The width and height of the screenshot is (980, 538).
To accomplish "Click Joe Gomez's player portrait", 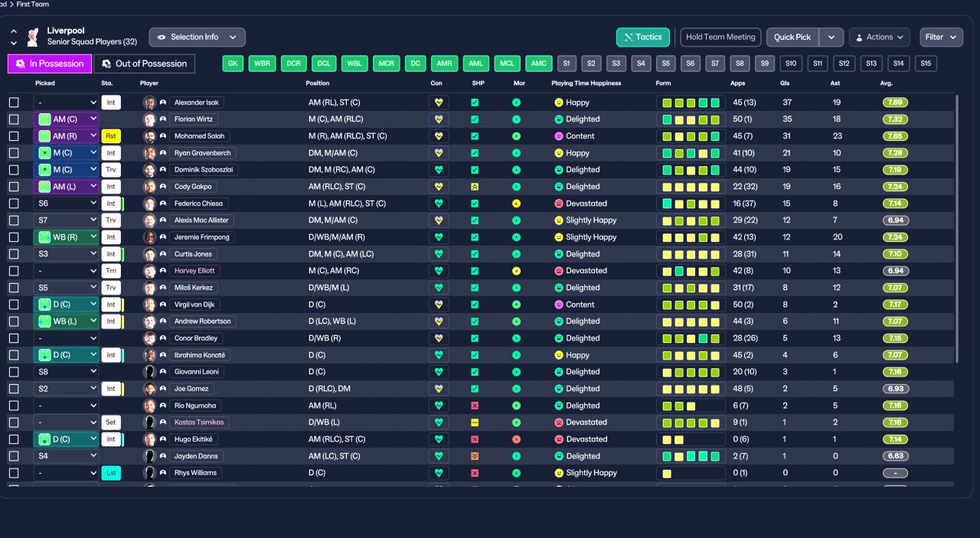I will pos(149,389).
